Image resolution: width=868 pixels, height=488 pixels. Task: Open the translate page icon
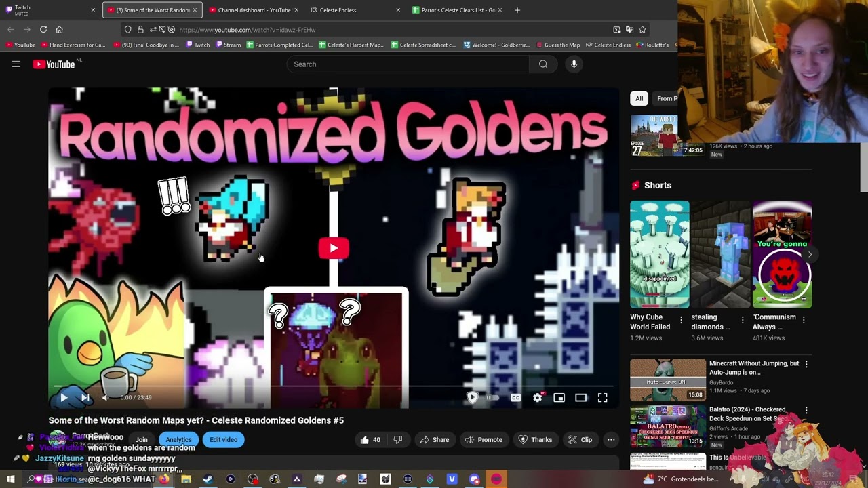[629, 30]
